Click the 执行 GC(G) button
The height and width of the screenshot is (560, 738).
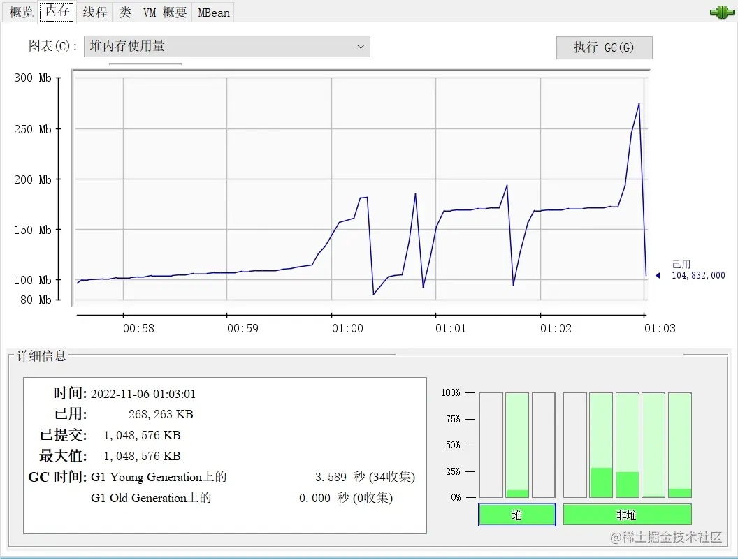click(604, 47)
